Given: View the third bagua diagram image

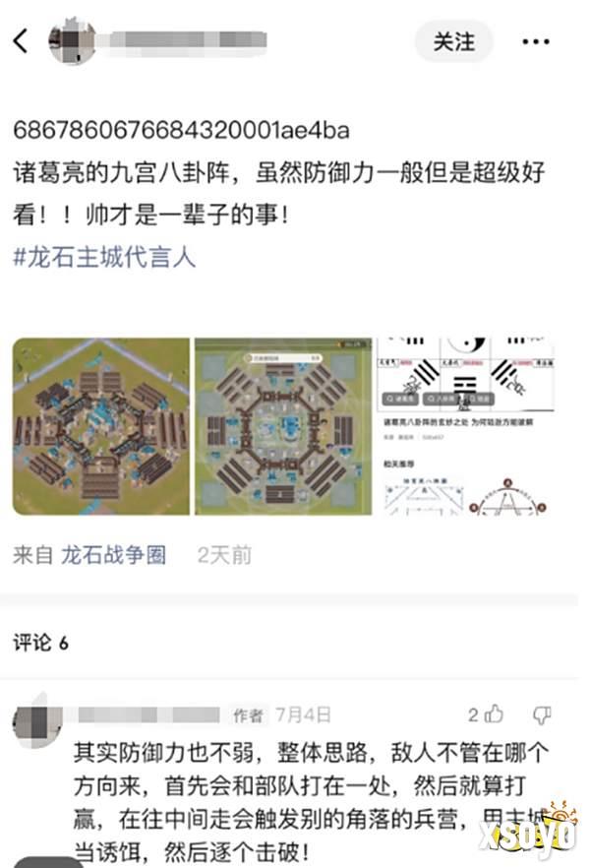Looking at the screenshot, I should click(465, 426).
